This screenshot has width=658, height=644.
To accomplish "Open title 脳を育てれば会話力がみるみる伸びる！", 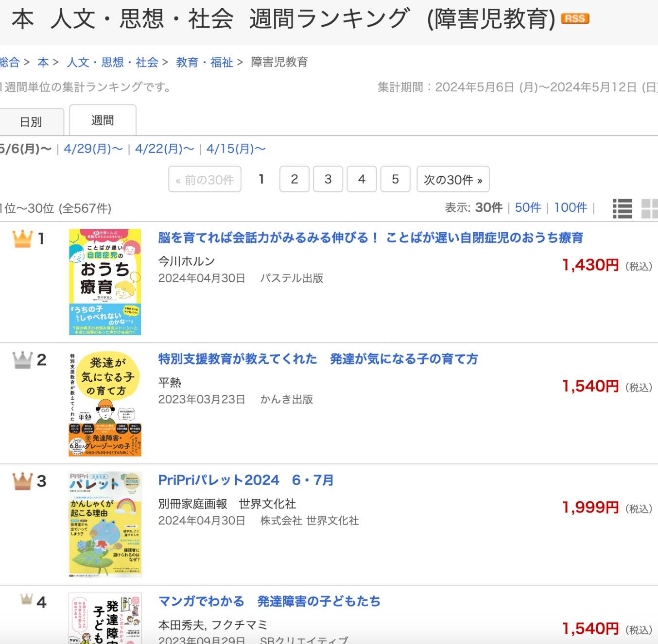I will coord(371,237).
